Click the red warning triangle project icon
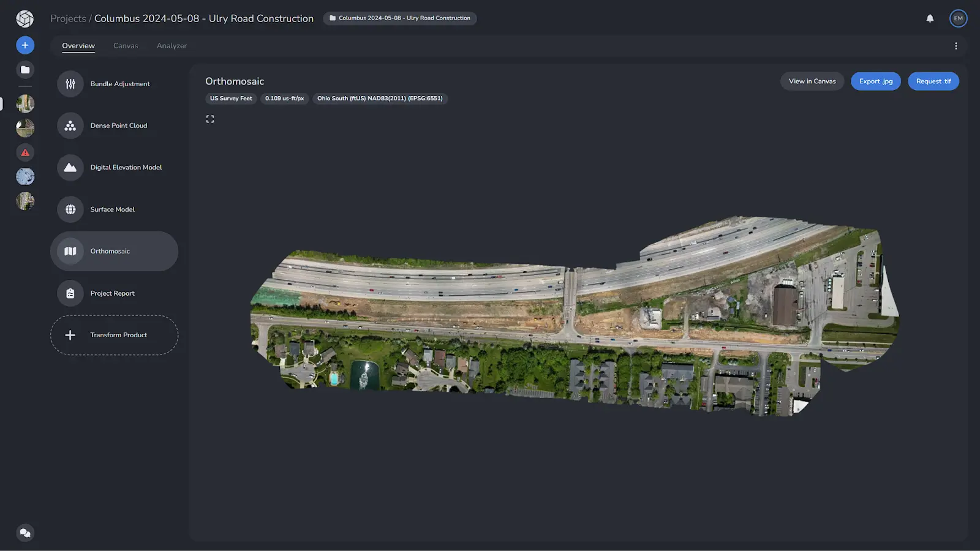Viewport: 980px width, 551px height. click(25, 152)
